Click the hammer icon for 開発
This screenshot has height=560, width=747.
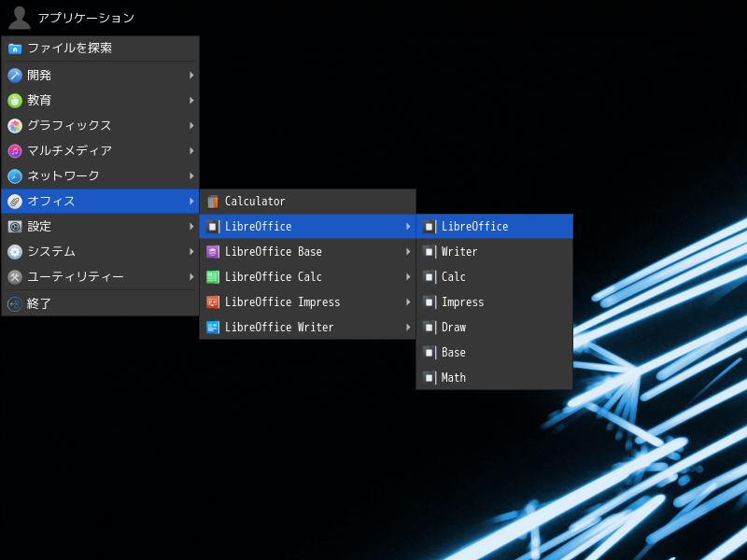click(x=15, y=76)
